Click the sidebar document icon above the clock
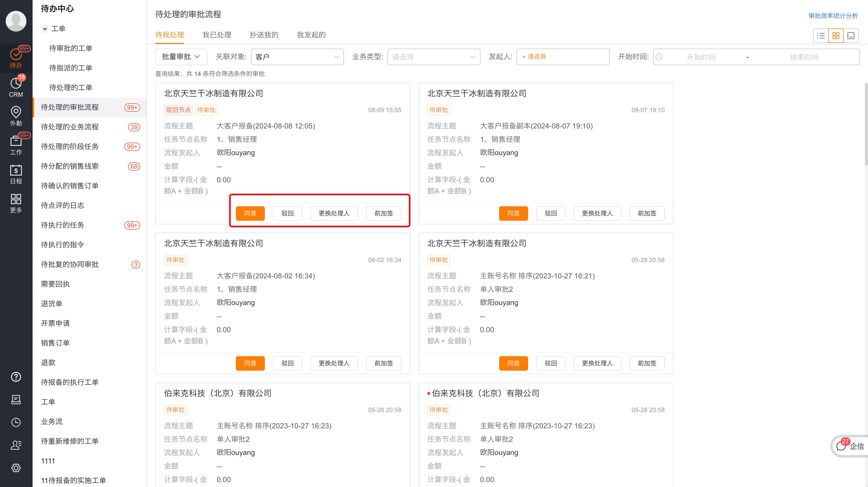This screenshot has width=868, height=487. tap(16, 399)
